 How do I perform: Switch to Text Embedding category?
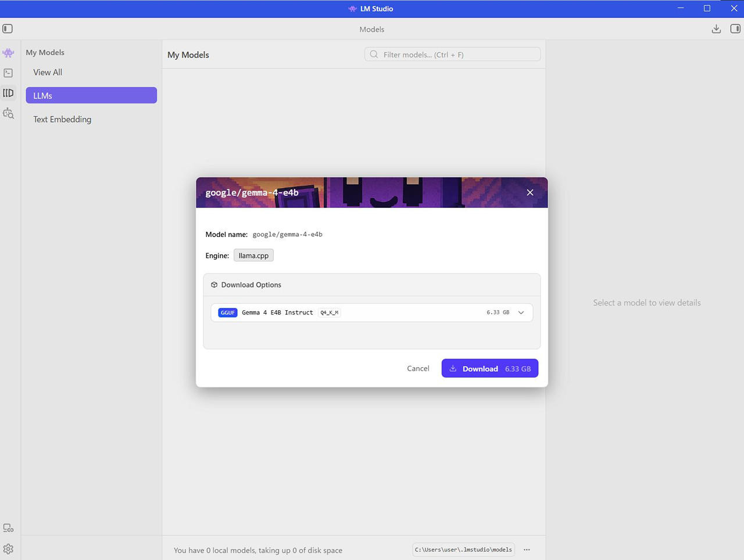[x=62, y=119]
